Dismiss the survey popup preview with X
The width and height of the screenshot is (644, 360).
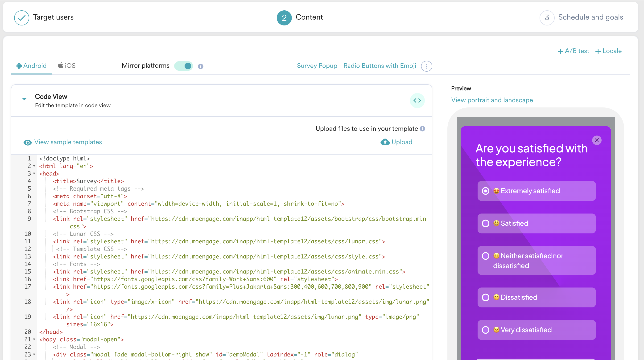point(597,140)
